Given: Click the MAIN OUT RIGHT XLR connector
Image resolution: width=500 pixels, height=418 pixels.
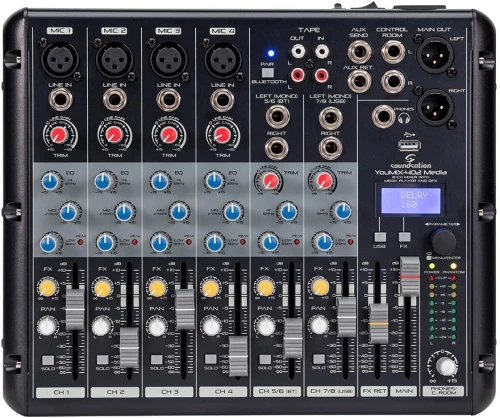Looking at the screenshot, I should pos(435,107).
